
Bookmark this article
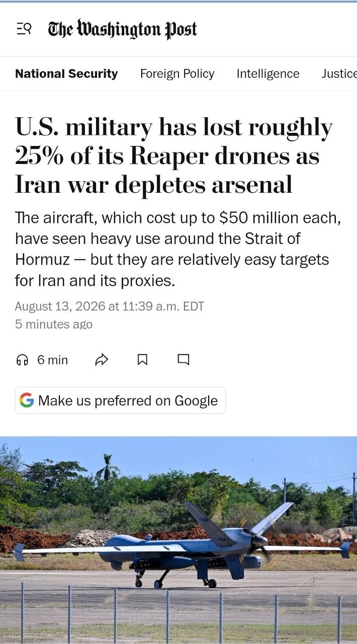(143, 360)
